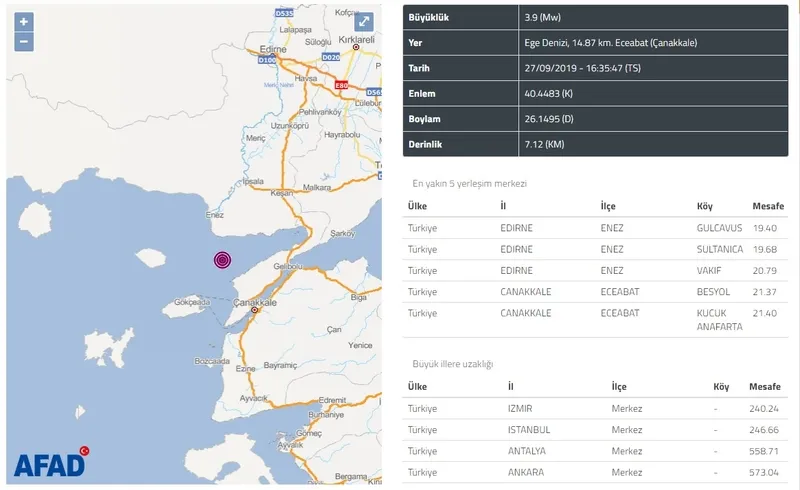The width and height of the screenshot is (800, 490).
Task: Click 'En yakın 5 yerleşim merkezi' heading
Action: tap(469, 184)
